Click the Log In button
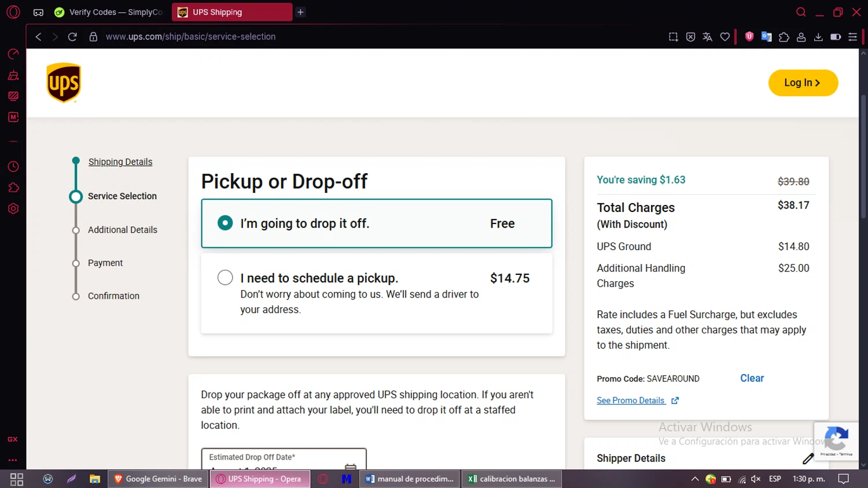 (x=803, y=83)
